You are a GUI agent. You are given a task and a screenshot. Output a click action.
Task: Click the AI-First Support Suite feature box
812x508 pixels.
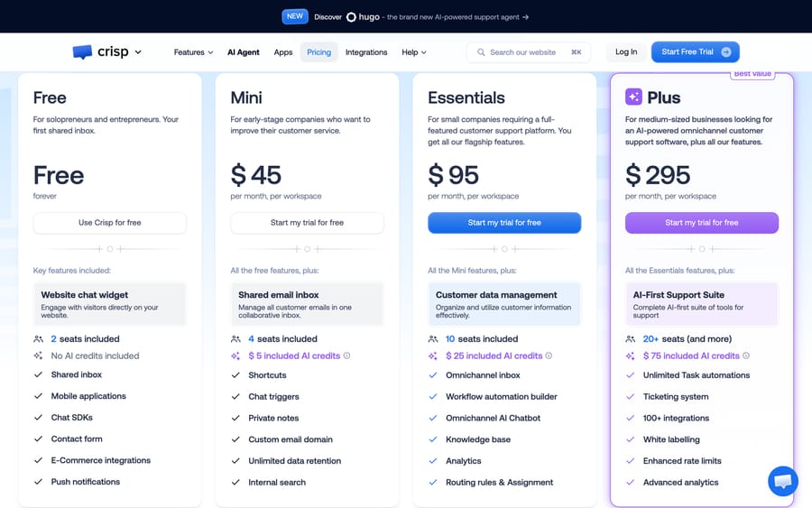[x=701, y=304]
